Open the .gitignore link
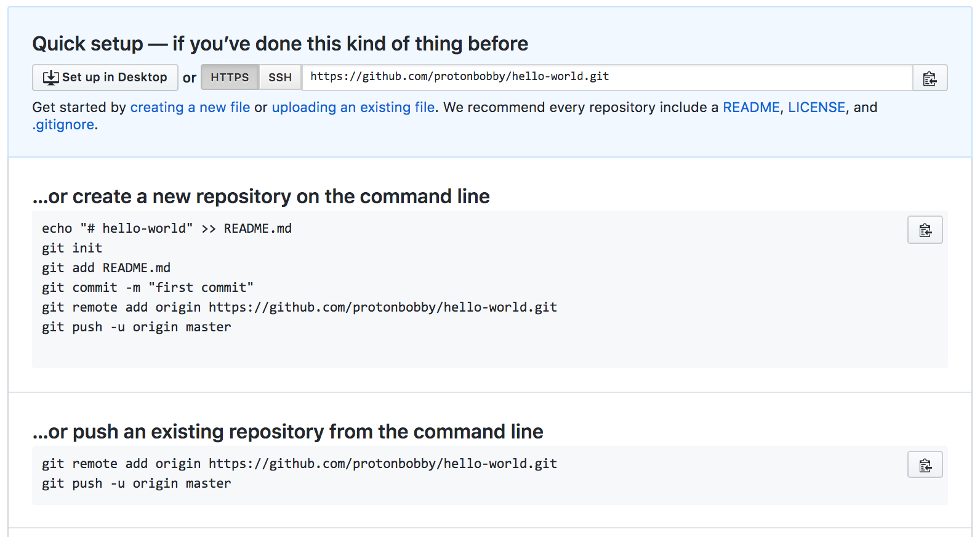 tap(63, 124)
